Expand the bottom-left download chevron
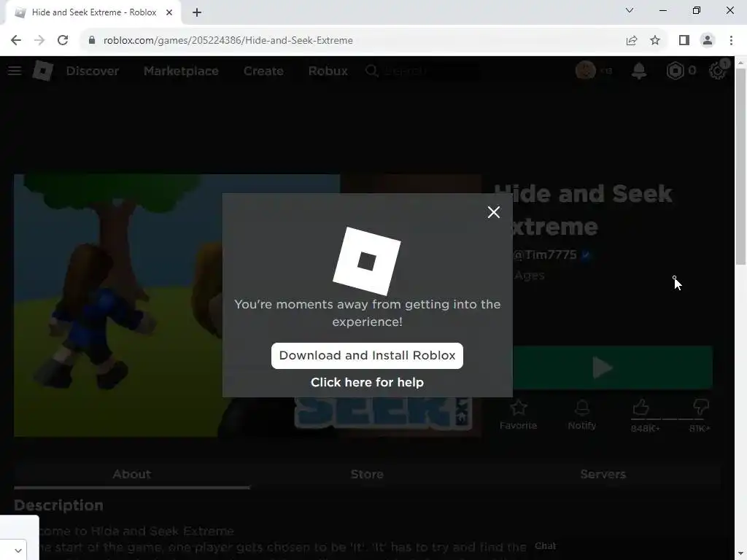Viewport: 747px width, 560px height. click(x=18, y=551)
